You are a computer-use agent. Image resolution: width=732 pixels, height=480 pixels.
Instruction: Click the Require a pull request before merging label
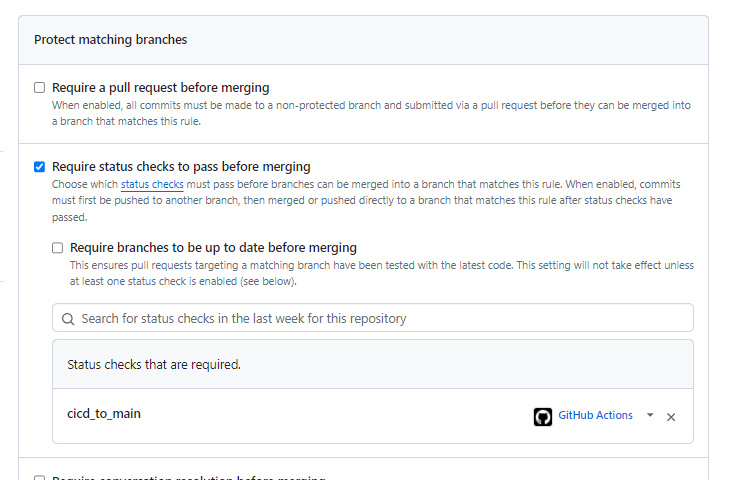tap(161, 87)
